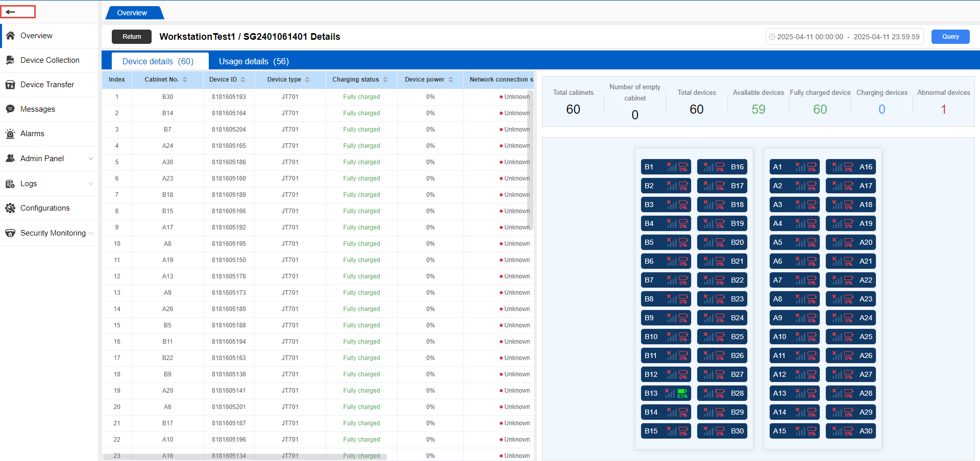
Task: Open the date range start time field
Action: click(x=810, y=37)
